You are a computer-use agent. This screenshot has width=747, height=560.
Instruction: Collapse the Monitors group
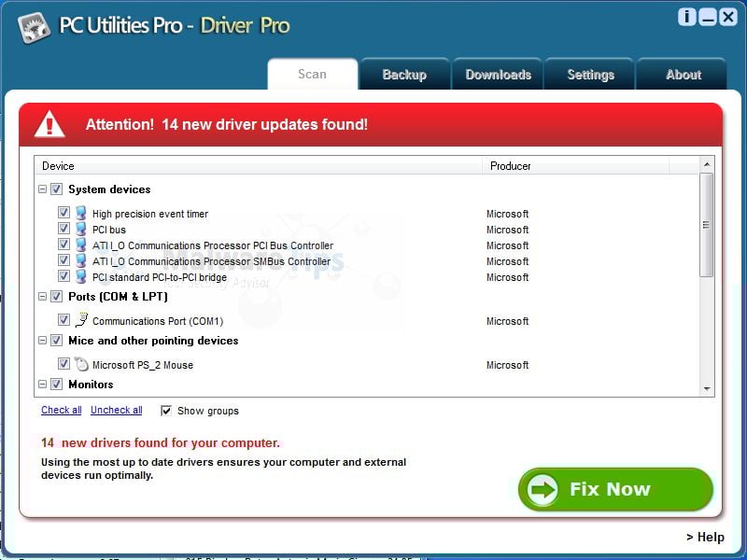(x=42, y=384)
